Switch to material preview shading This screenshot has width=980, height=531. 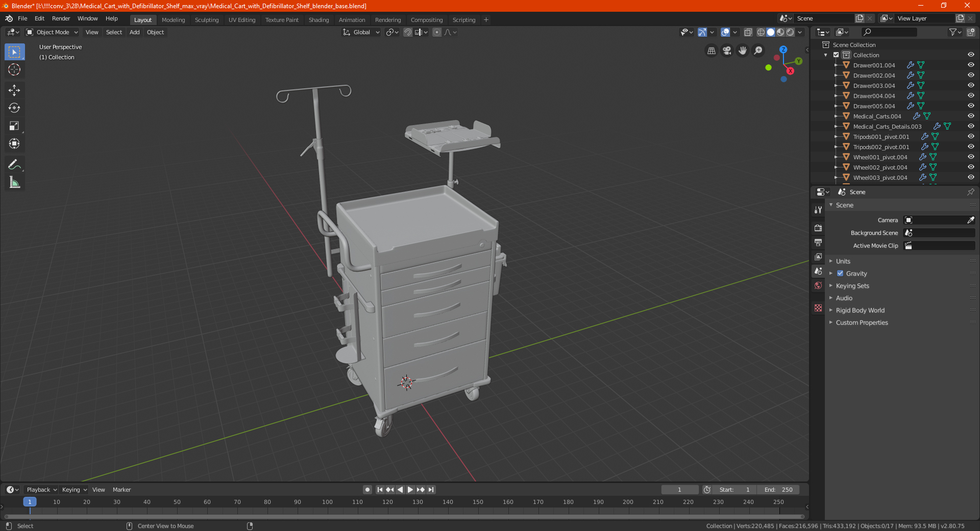780,32
